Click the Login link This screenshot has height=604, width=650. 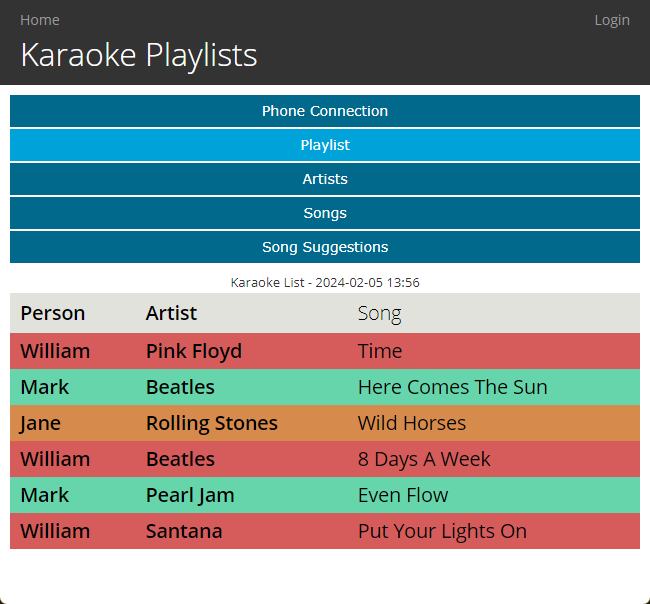(x=612, y=20)
